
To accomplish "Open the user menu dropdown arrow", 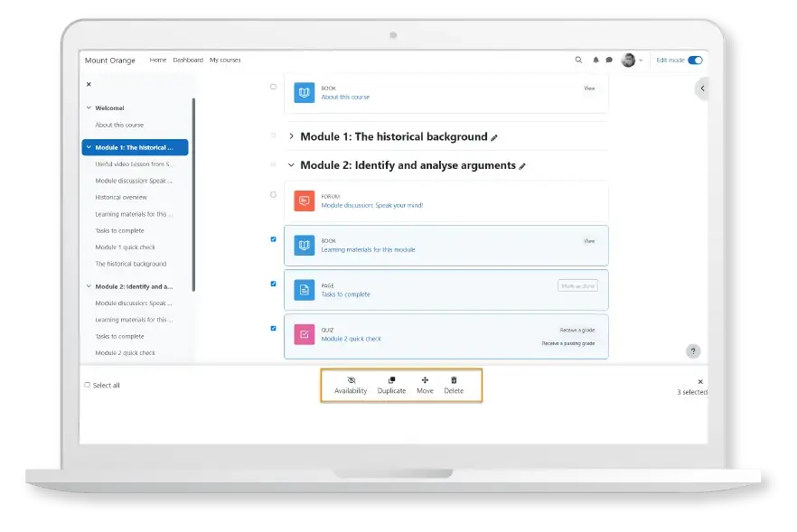I will 641,61.
